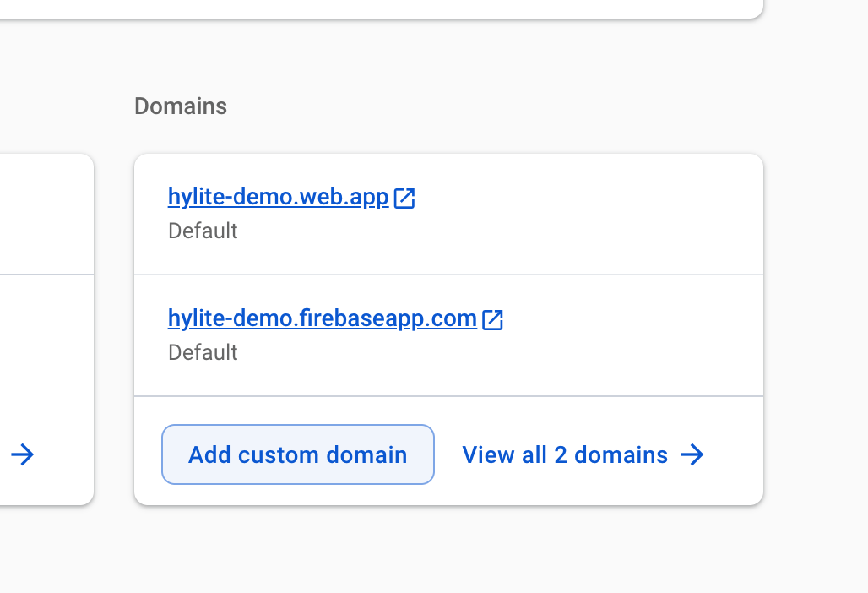Click footer space right of View all arrow

(735, 455)
